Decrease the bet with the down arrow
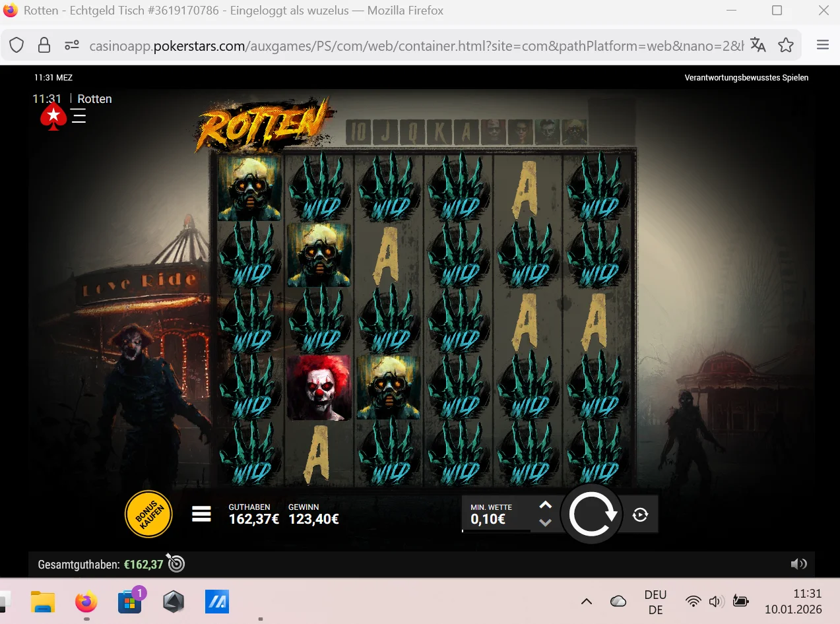Image resolution: width=840 pixels, height=624 pixels. point(545,522)
